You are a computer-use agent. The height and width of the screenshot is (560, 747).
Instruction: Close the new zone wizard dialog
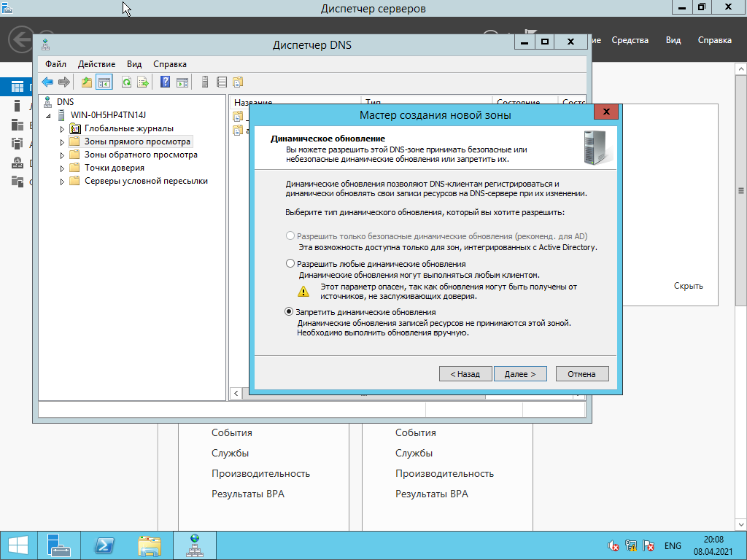point(606,112)
